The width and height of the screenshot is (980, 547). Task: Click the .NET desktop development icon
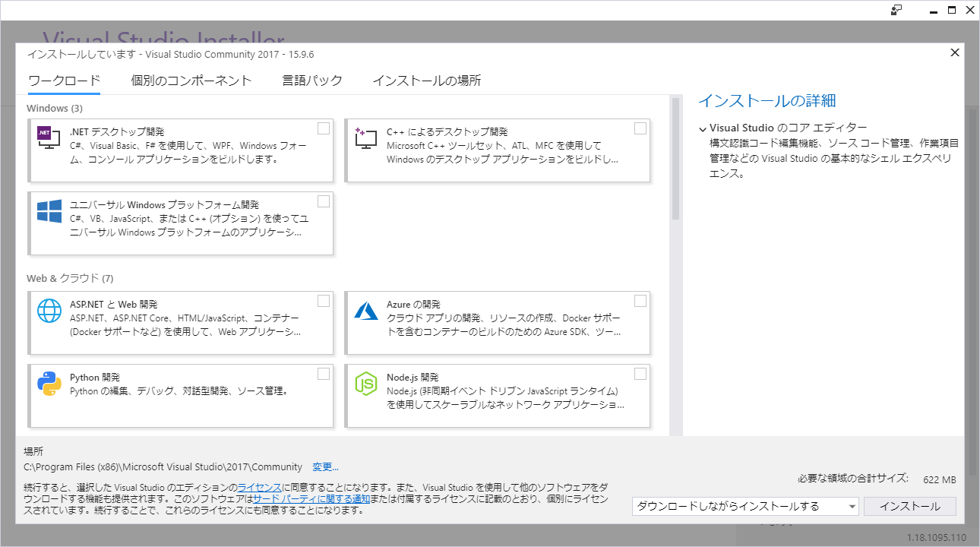click(x=49, y=138)
